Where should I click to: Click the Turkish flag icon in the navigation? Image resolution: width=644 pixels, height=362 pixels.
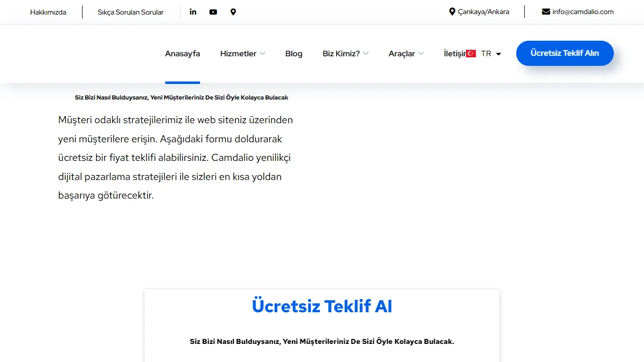coord(470,53)
